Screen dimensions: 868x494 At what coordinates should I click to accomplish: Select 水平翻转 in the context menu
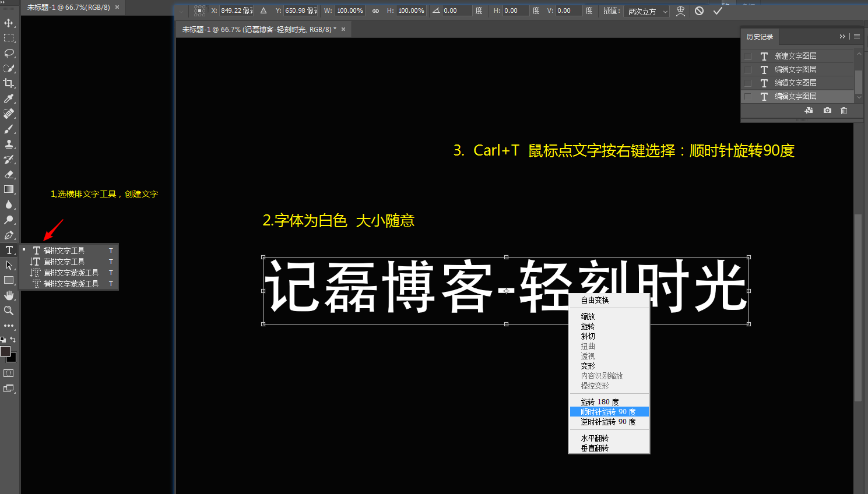tap(595, 438)
